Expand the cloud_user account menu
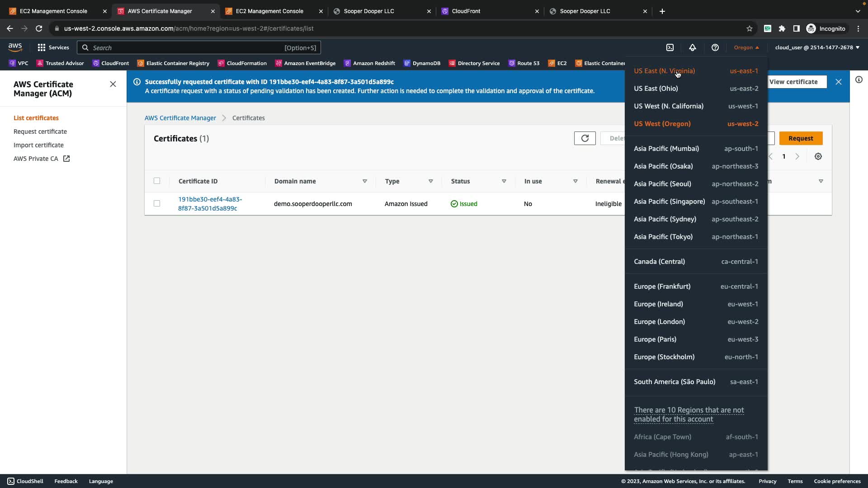Image resolution: width=868 pixels, height=488 pixels. 817,47
